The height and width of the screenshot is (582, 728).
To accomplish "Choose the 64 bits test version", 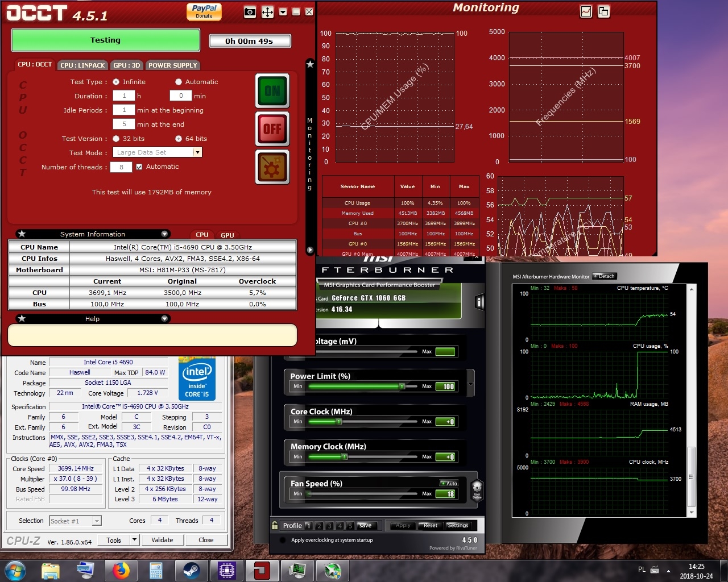I will [x=179, y=139].
